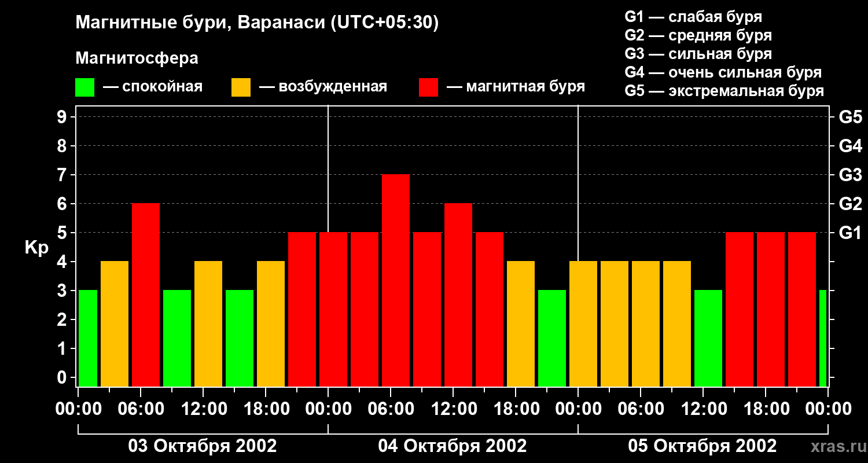This screenshot has height=463, width=868.
Task: Select legend line 'G5 — экстремальная буря'
Action: click(724, 91)
